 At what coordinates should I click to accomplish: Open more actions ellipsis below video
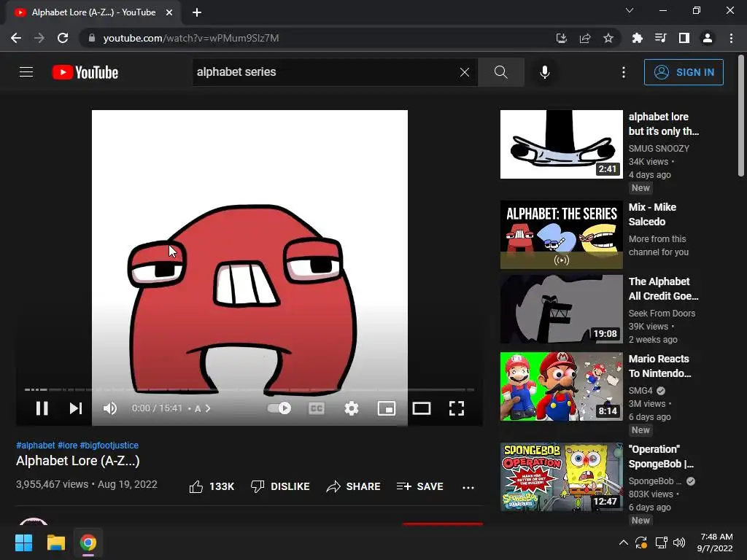[x=468, y=487]
